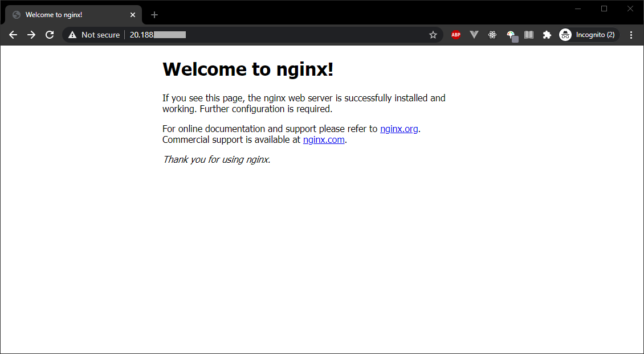
Task: Minimize the browser window
Action: click(x=578, y=9)
